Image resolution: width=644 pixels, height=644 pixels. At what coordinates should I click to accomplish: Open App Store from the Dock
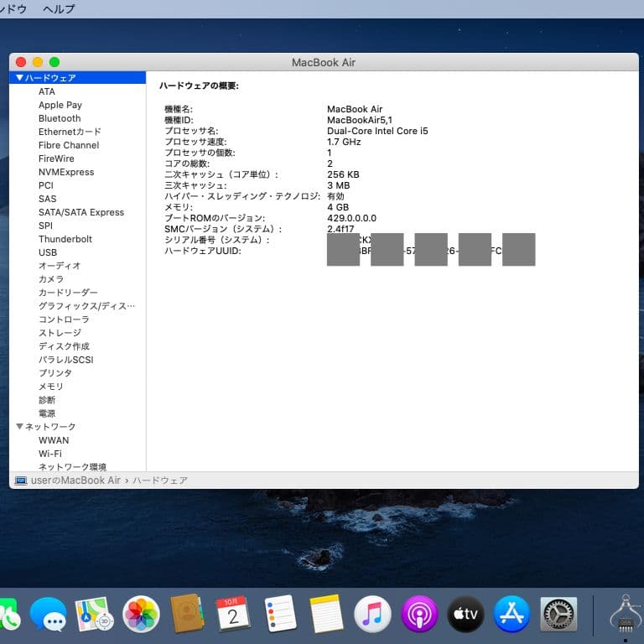pos(512,614)
